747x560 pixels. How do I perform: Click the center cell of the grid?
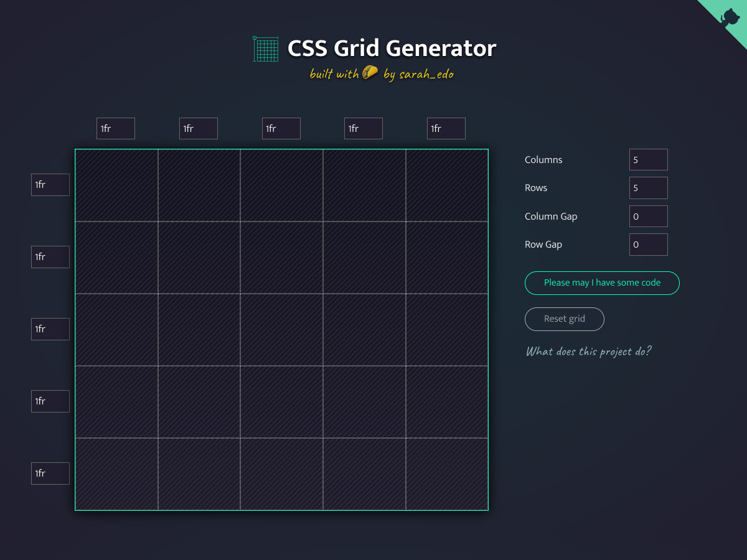(281, 330)
